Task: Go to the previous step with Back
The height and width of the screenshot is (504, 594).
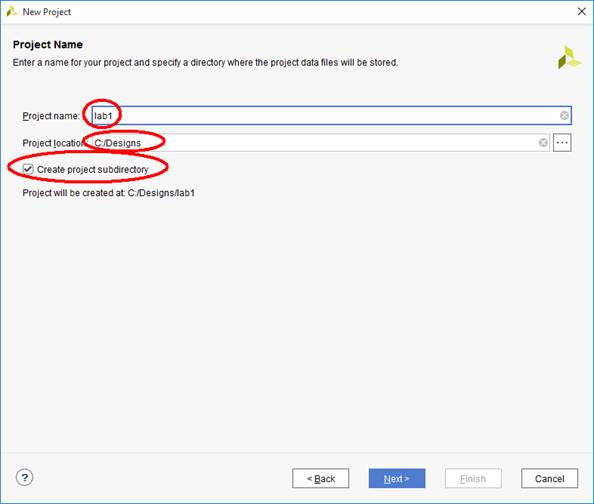Action: click(320, 479)
